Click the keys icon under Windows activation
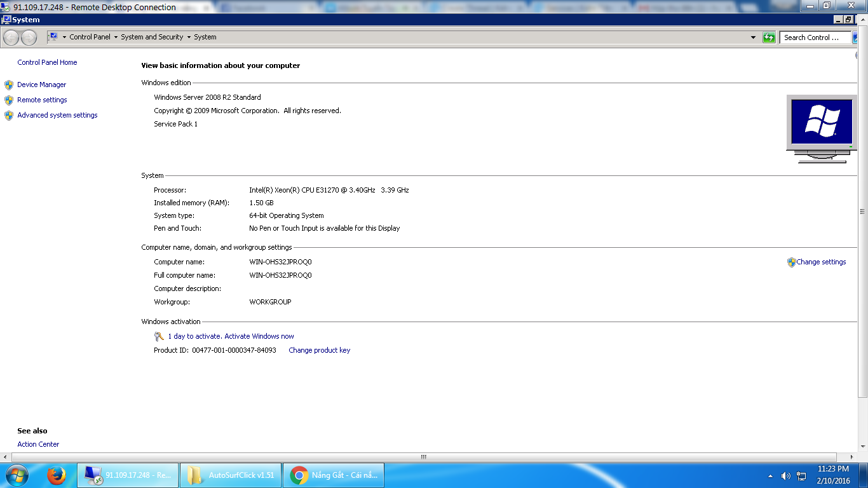868x488 pixels. click(x=159, y=336)
